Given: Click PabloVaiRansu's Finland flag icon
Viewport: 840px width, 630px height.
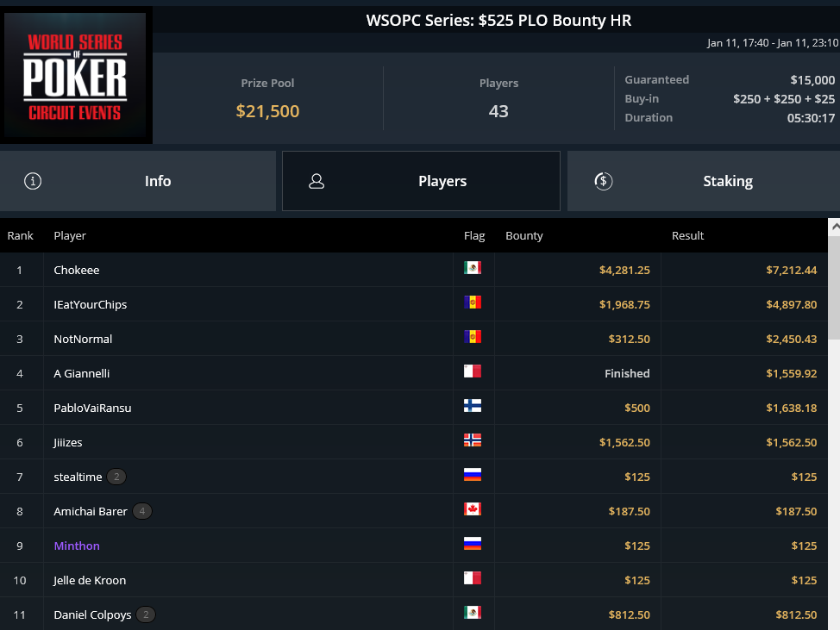Looking at the screenshot, I should pos(473,406).
